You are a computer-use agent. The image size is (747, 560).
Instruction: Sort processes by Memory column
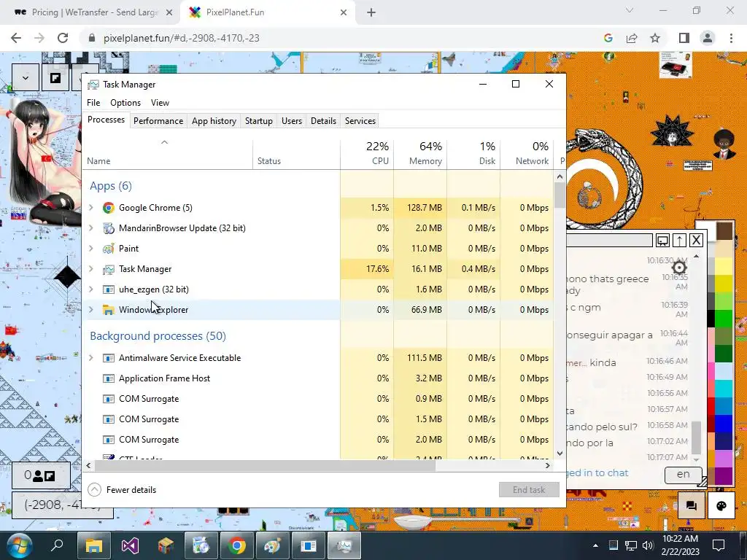pos(420,154)
